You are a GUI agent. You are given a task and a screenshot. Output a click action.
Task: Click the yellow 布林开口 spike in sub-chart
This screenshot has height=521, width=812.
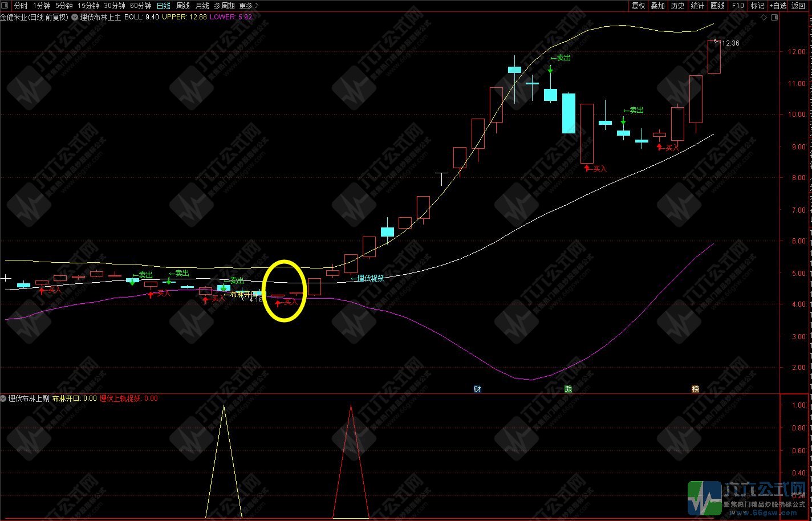tap(224, 462)
